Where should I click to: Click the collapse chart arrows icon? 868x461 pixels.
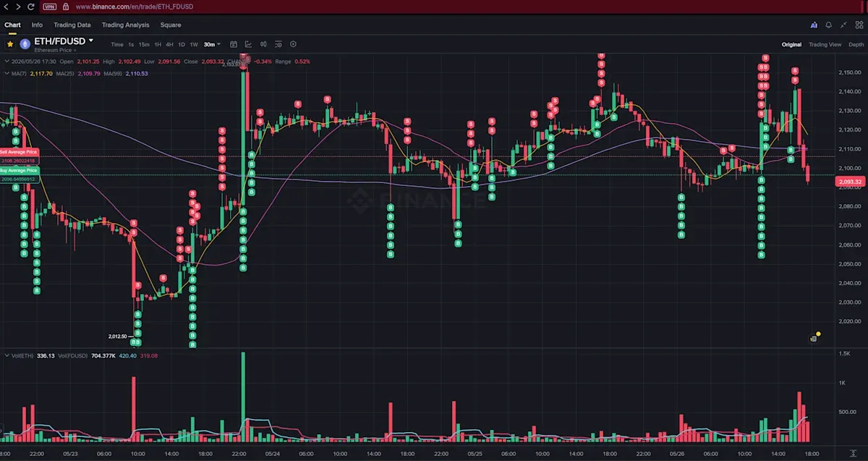(843, 25)
